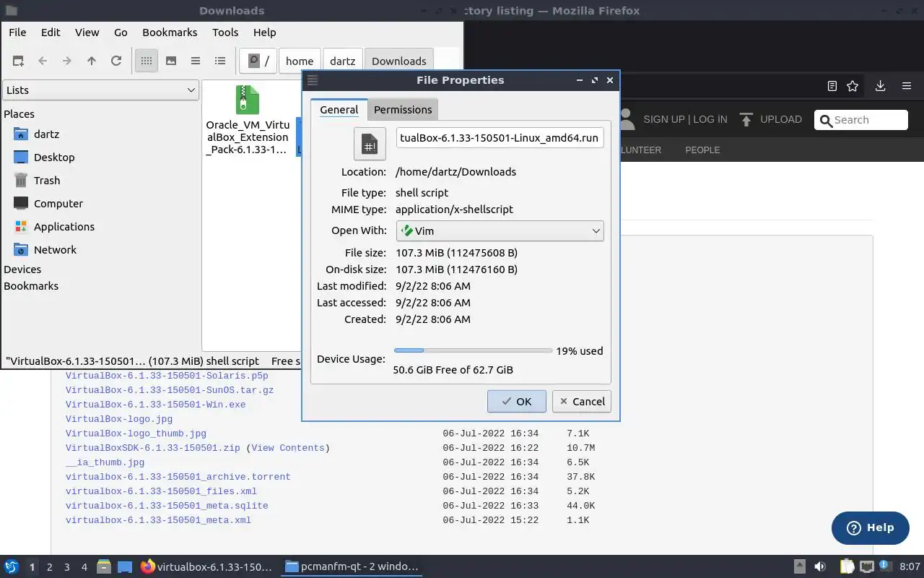Switch to the Permissions tab
924x578 pixels.
(x=403, y=110)
